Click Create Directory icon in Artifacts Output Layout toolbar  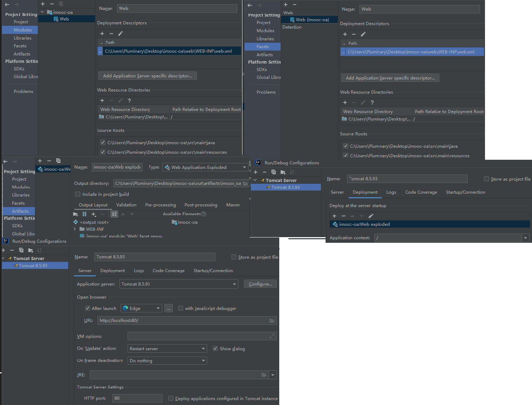[x=75, y=214]
